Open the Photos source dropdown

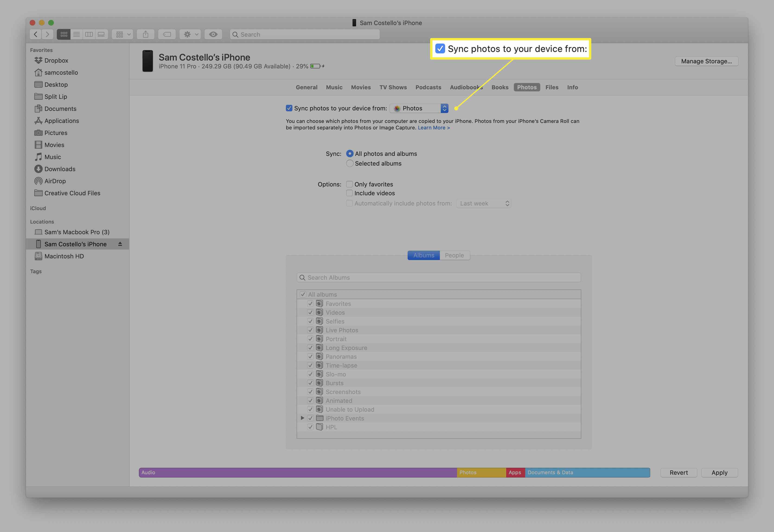(419, 108)
